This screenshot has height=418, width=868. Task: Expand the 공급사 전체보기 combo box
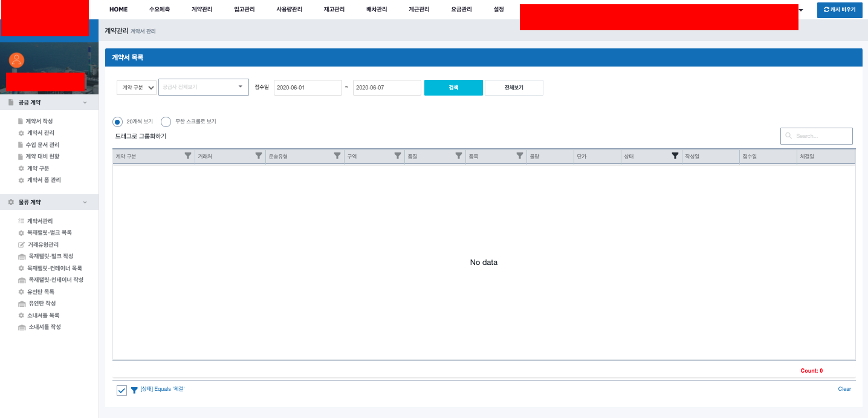point(204,87)
